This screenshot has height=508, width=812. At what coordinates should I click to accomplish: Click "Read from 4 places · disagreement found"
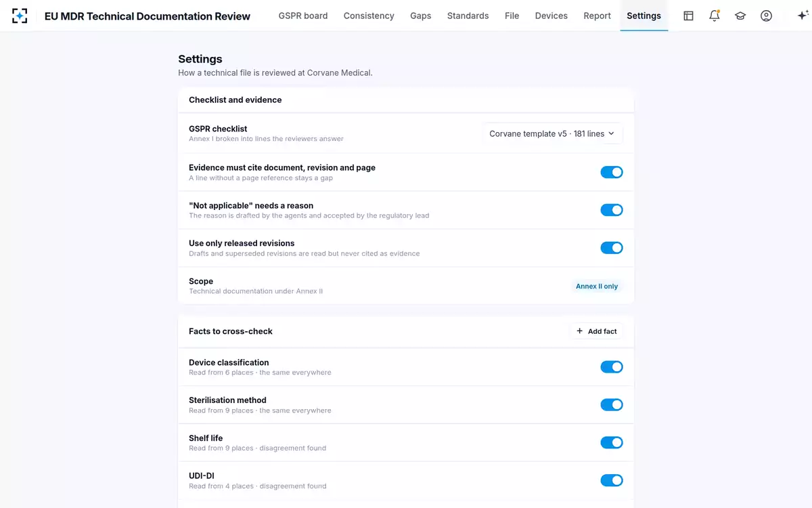(257, 486)
